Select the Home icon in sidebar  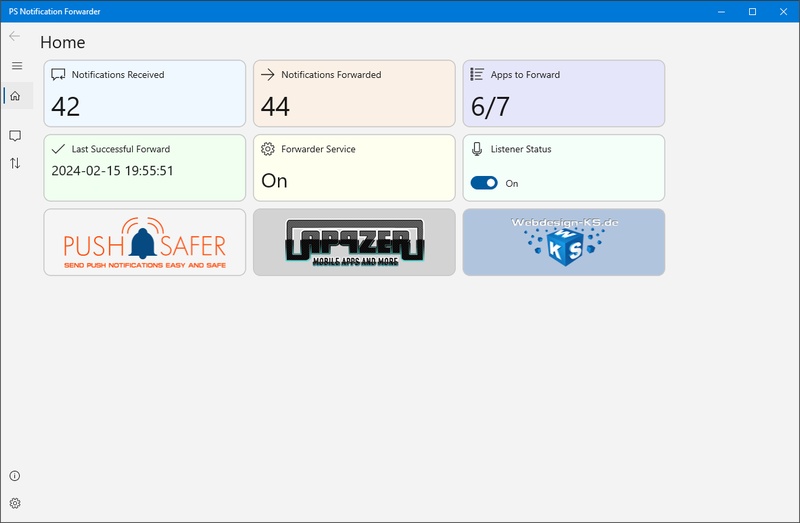[x=15, y=96]
